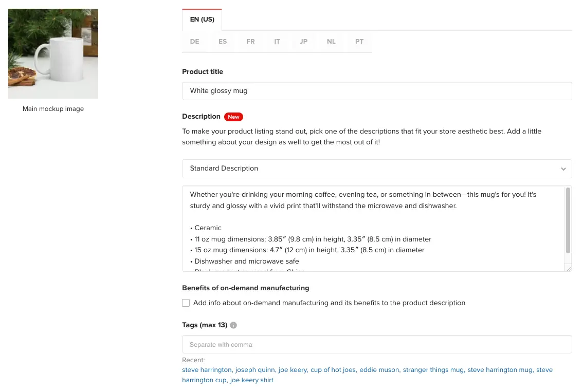
Task: Open the FR language tab
Action: click(x=250, y=42)
